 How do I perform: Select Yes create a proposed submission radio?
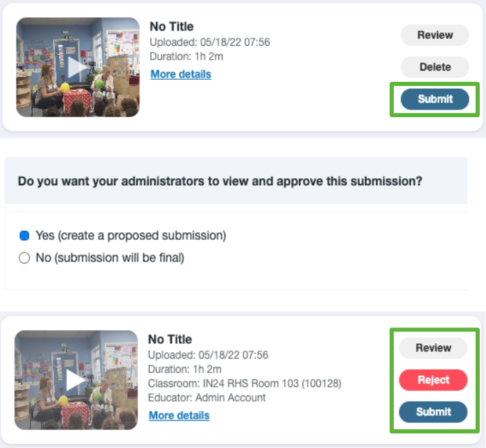point(24,236)
